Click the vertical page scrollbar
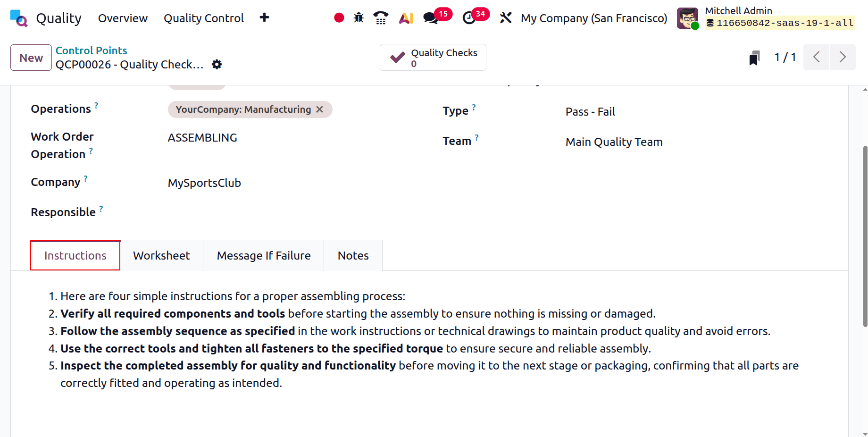Screen dimensions: 868x437 point(865,236)
